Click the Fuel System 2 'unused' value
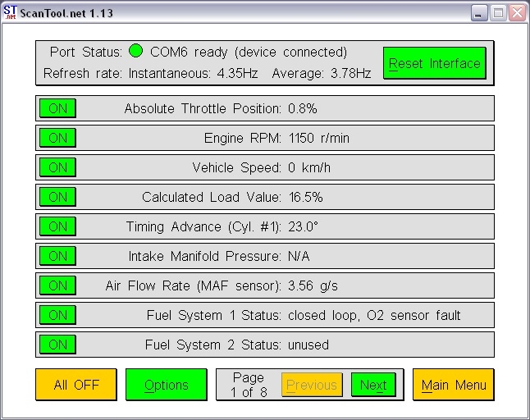530x420 pixels. point(308,345)
